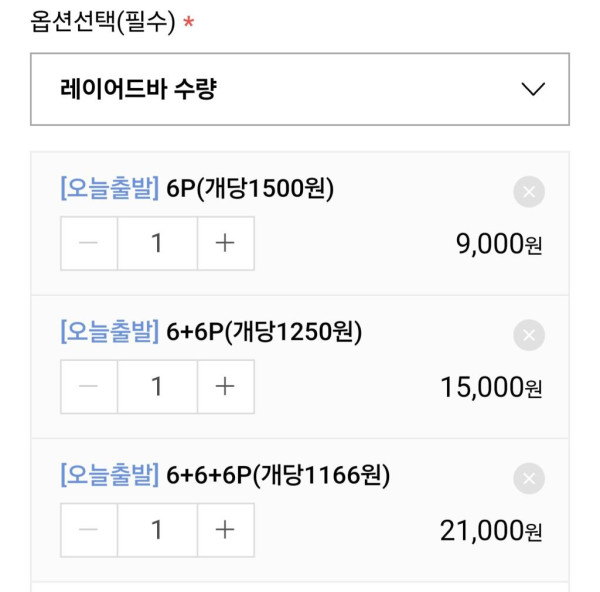Tap the [오늘출발] tag of the 6+6P option
600x592 pixels.
pyautogui.click(x=110, y=331)
